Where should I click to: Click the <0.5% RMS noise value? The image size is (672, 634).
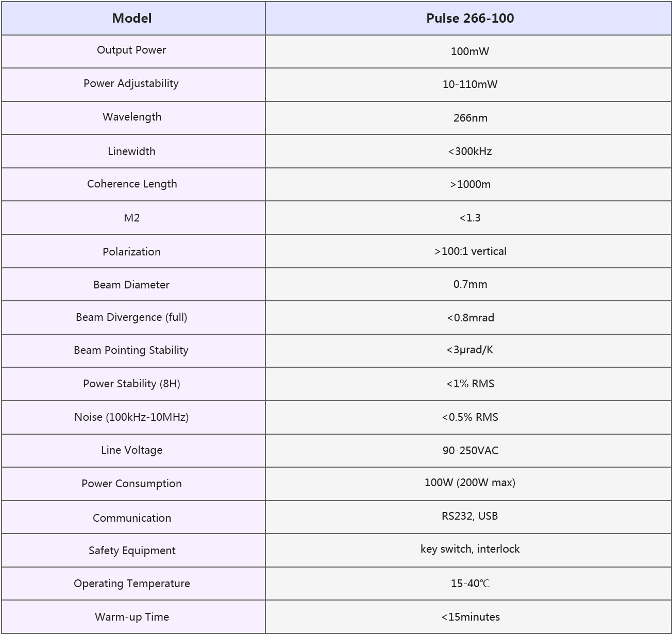(470, 417)
